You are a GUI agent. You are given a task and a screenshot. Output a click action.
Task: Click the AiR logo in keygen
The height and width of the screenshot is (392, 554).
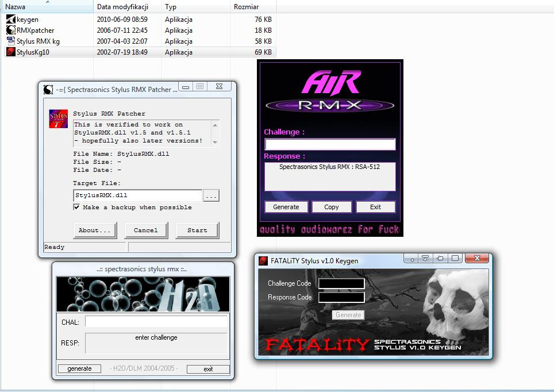click(x=332, y=83)
